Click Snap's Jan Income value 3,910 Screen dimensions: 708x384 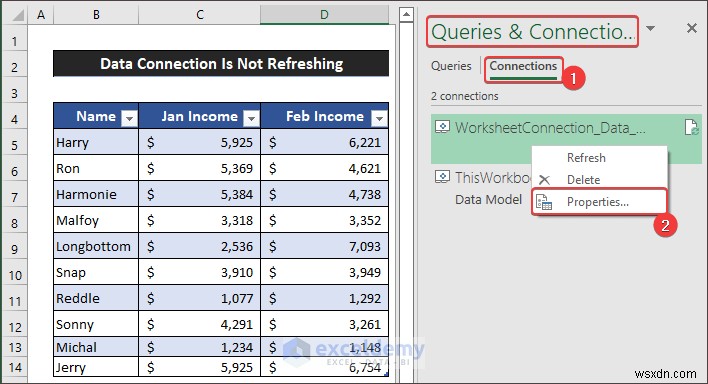[x=200, y=272]
